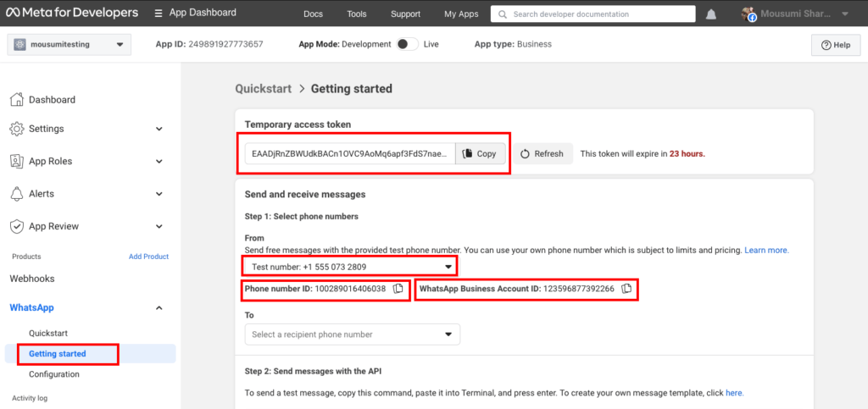Open the Test number From dropdown
Viewport: 868px width, 409px height.
click(351, 267)
